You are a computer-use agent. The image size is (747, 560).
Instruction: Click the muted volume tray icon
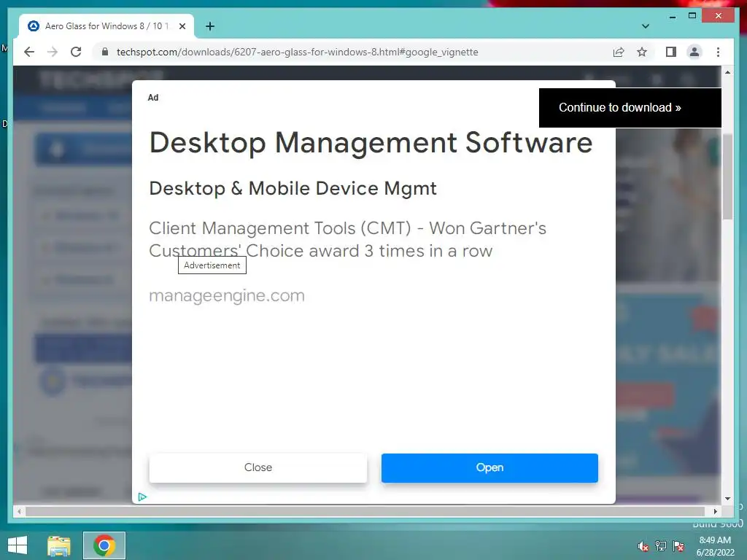click(643, 546)
